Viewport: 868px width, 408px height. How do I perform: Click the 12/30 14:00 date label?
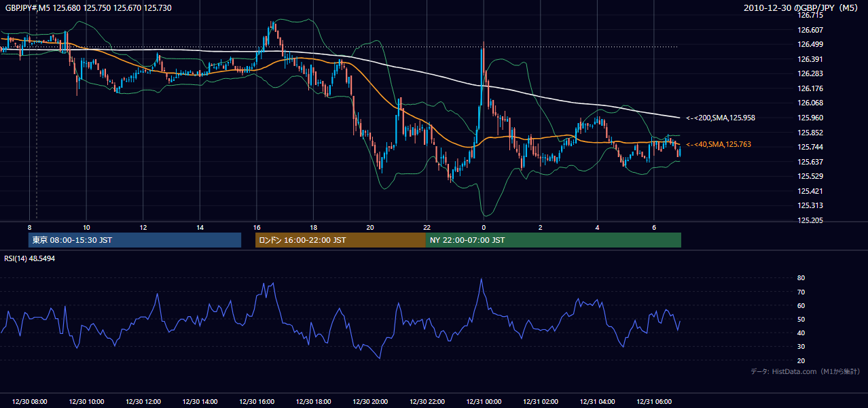point(200,402)
